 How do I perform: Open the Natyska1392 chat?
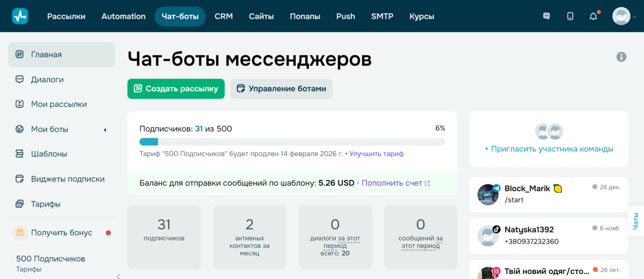548,236
